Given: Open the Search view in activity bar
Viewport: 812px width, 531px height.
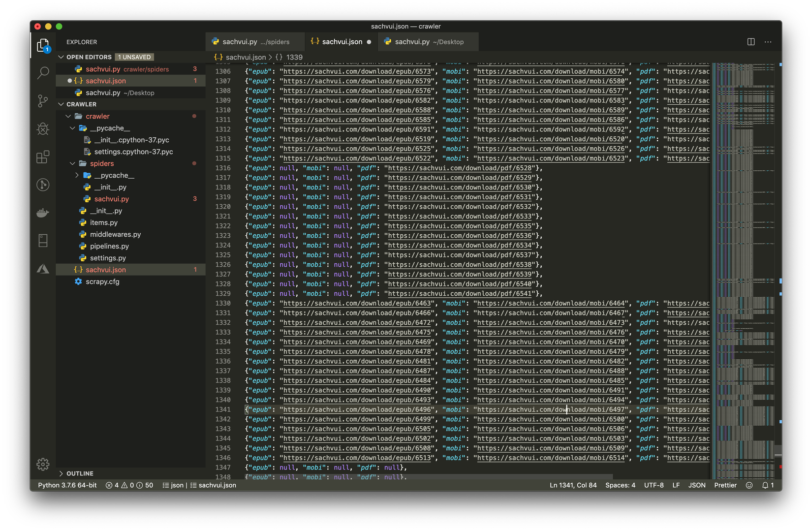Looking at the screenshot, I should [43, 73].
